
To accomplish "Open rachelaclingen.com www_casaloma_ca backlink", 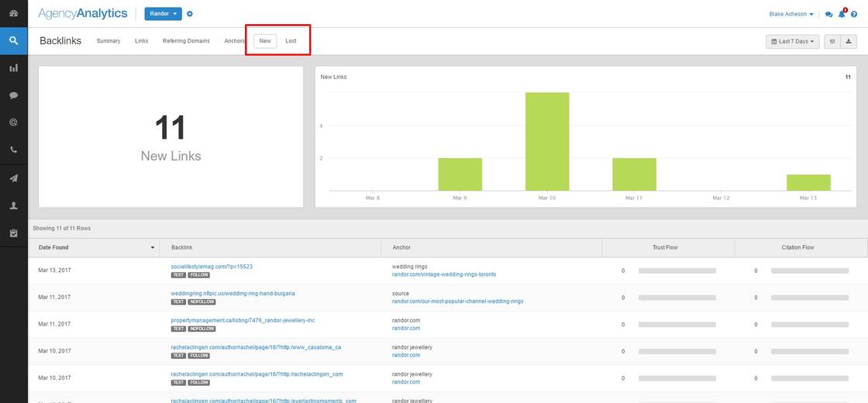I will point(257,347).
